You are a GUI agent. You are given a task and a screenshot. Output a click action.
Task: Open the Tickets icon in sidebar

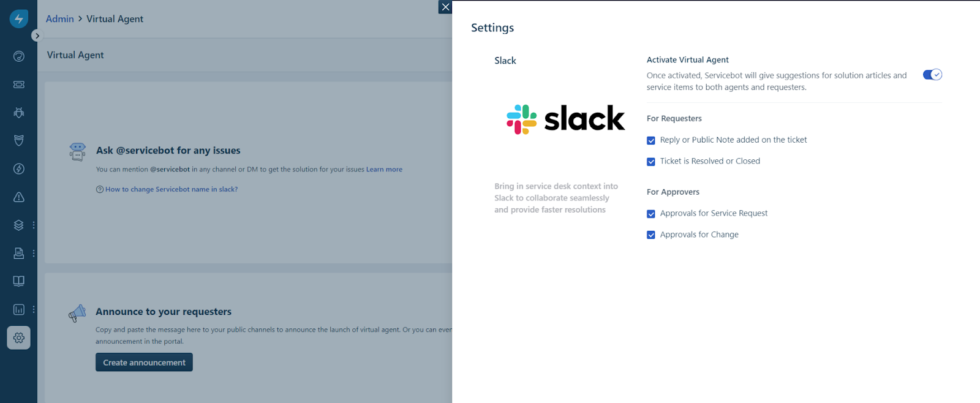click(x=19, y=85)
